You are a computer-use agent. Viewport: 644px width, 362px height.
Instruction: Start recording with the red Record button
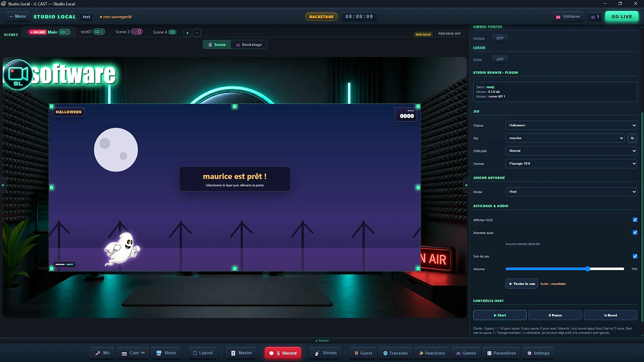pos(283,353)
